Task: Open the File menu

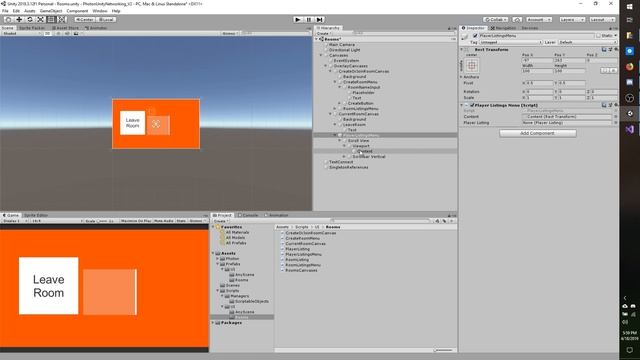Action: [5, 11]
